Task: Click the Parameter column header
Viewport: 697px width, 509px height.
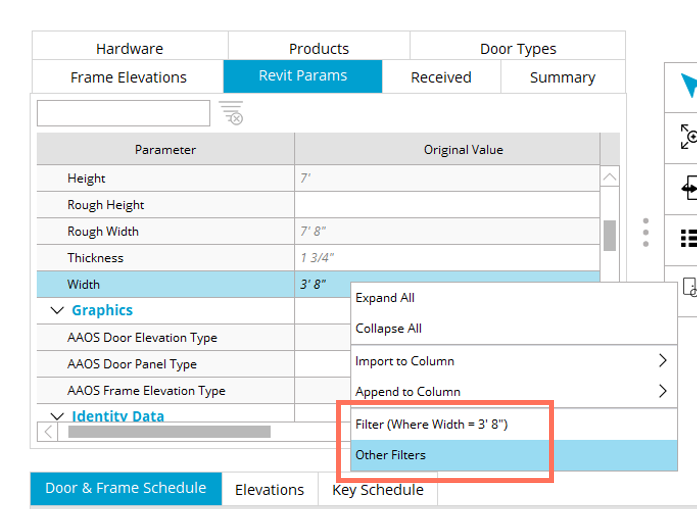Action: tap(165, 150)
